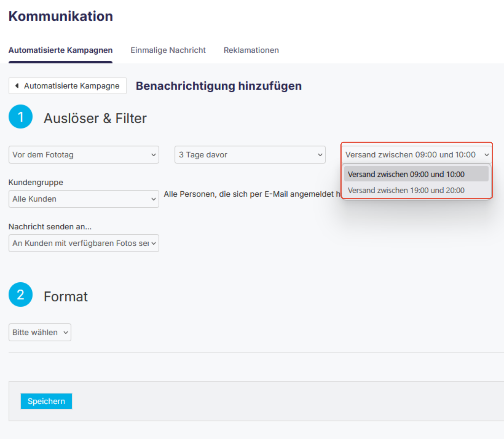The height and width of the screenshot is (439, 504).
Task: Open the Bitte wählen format dropdown
Action: click(40, 332)
